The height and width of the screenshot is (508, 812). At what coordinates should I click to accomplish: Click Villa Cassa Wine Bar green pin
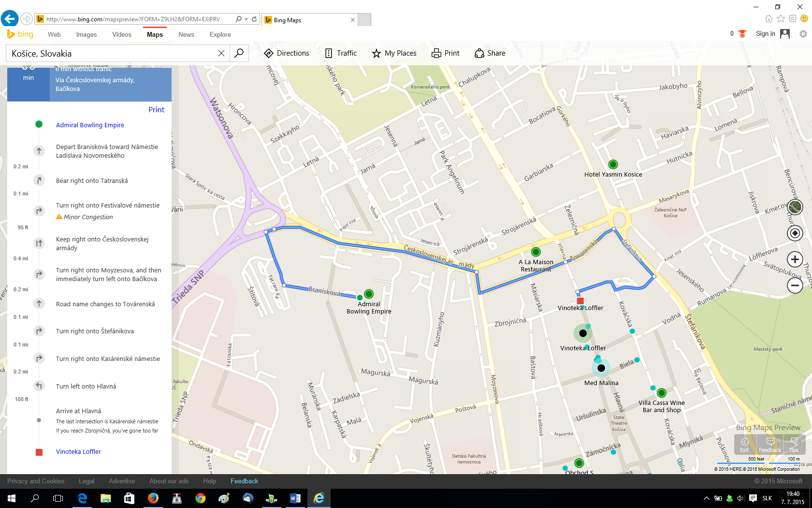[x=662, y=393]
